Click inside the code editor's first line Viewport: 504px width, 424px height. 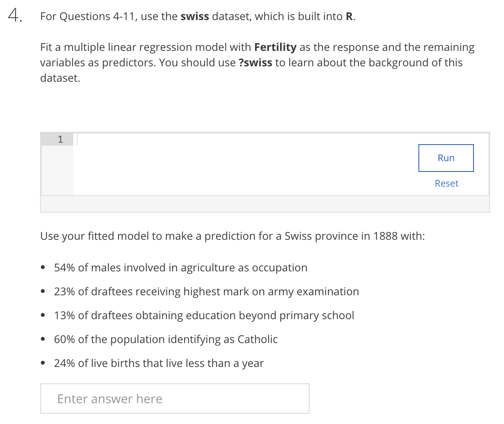coord(231,139)
